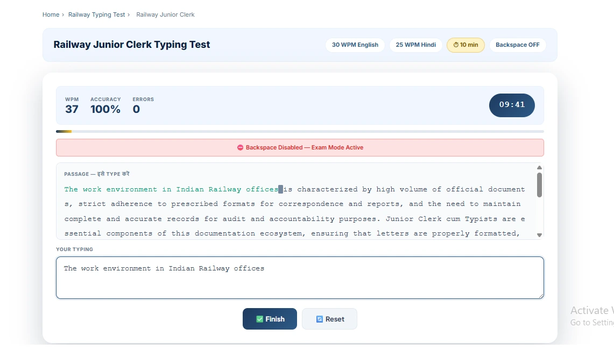This screenshot has width=614, height=364.
Task: Click the 09:41 timer display
Action: click(512, 105)
